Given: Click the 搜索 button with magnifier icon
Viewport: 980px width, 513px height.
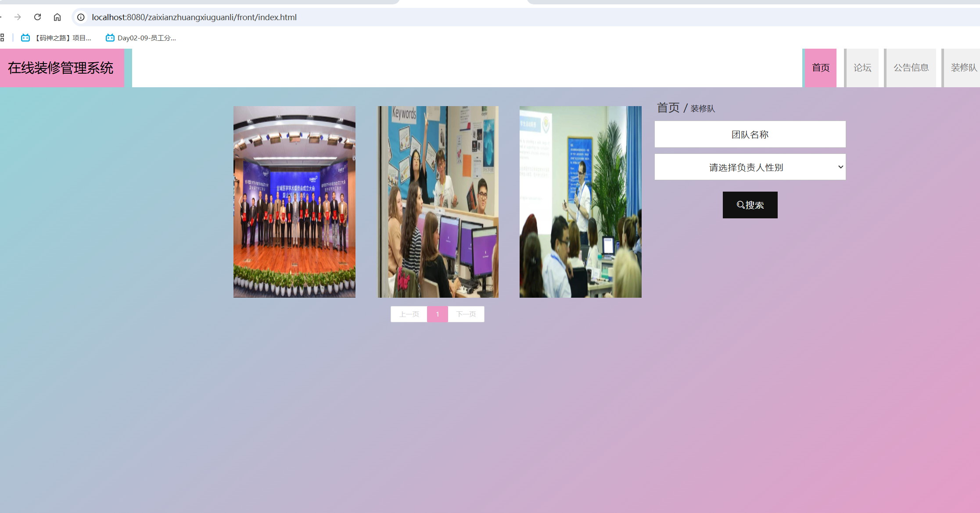Looking at the screenshot, I should pos(750,205).
